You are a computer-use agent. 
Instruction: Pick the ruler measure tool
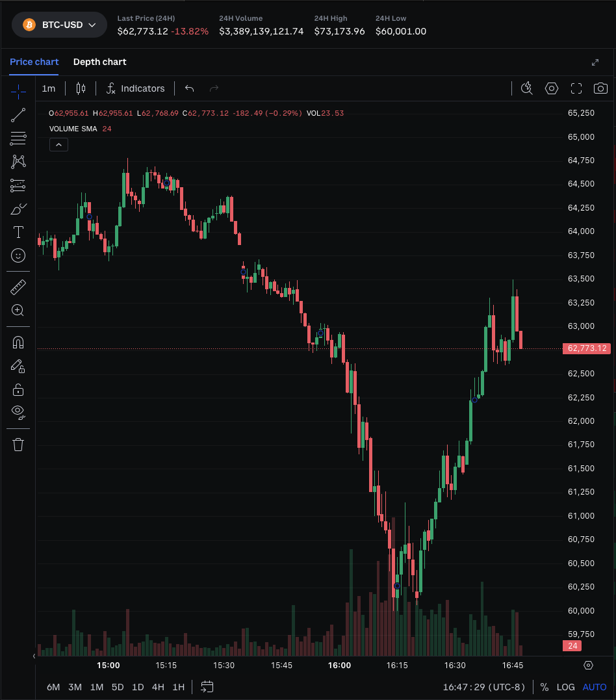tap(18, 287)
